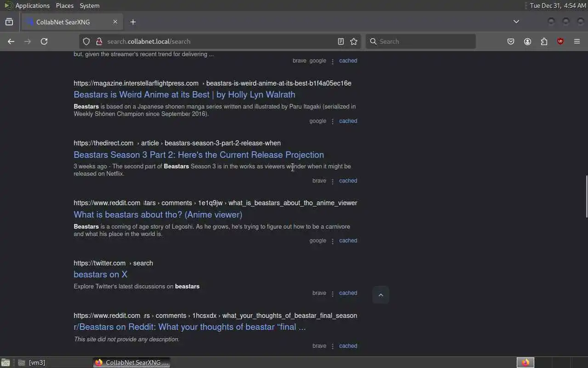Open the 'beastars on X' link
This screenshot has height=368, width=588.
point(100,275)
